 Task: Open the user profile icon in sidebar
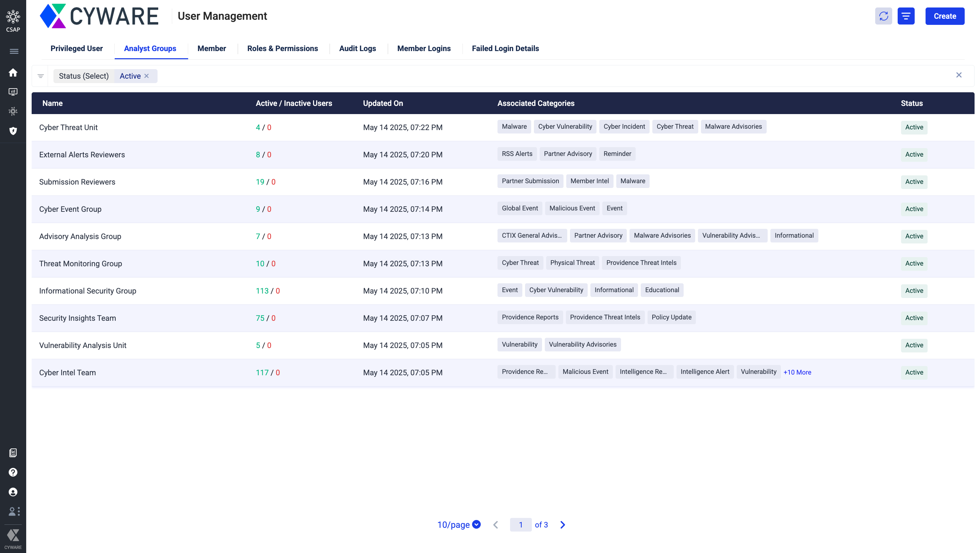coord(13,492)
